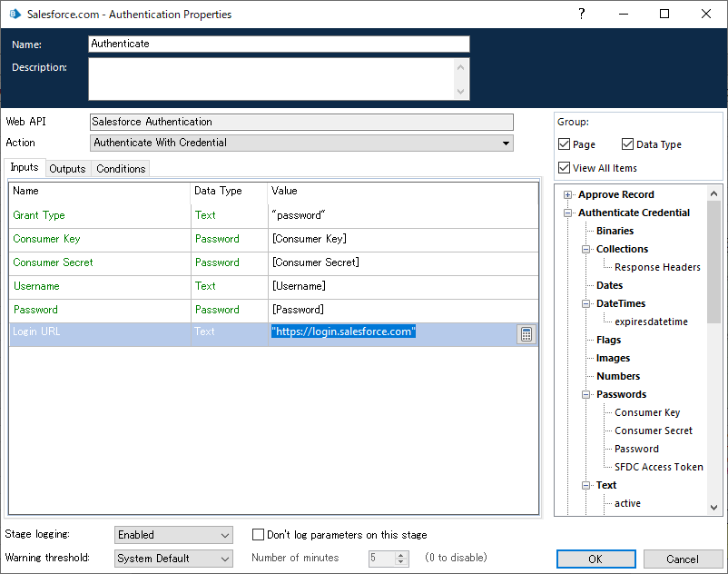
Task: Click the help question mark icon
Action: (x=582, y=14)
